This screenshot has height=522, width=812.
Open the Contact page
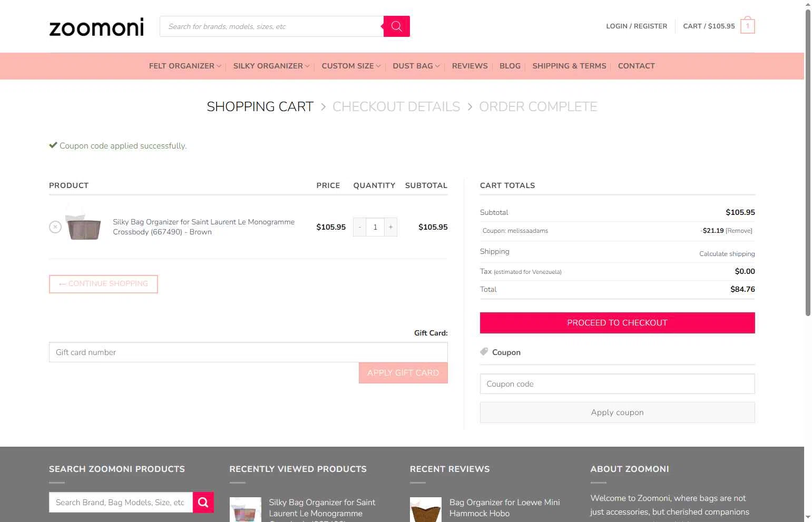[637, 66]
